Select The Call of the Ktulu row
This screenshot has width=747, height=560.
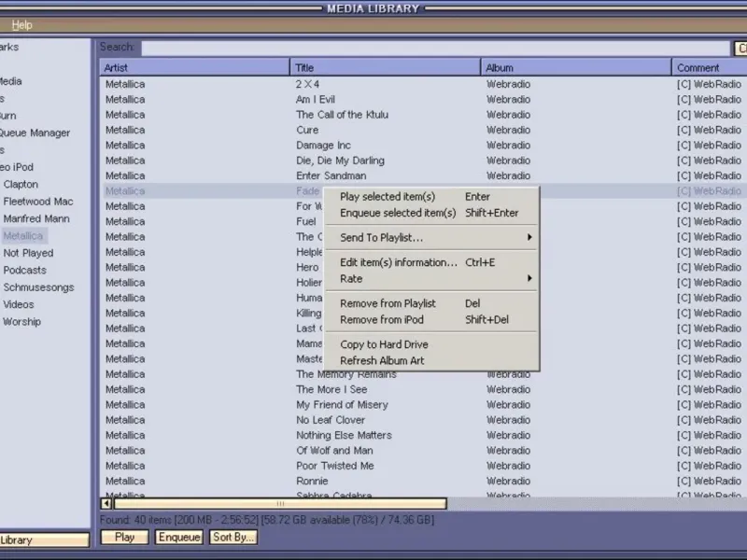pyautogui.click(x=423, y=115)
